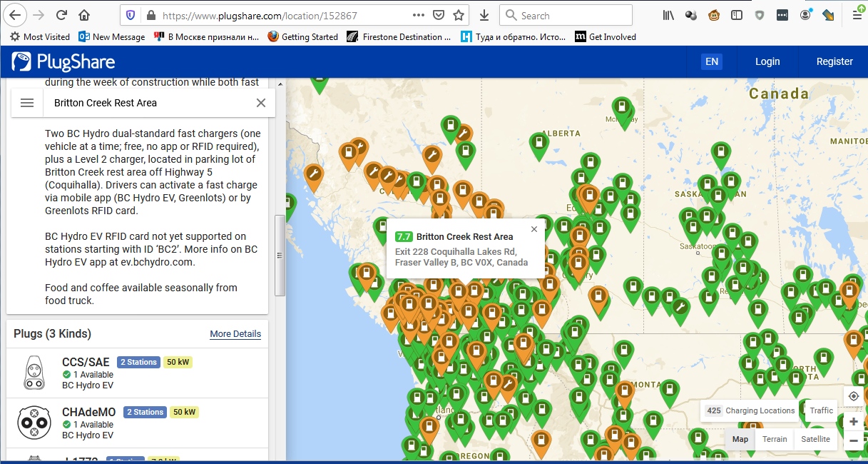Viewport: 868px width, 464px height.
Task: Click the 425 Charging Locations counter
Action: pyautogui.click(x=750, y=410)
